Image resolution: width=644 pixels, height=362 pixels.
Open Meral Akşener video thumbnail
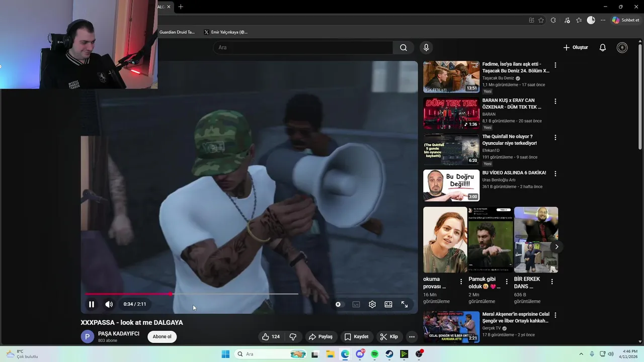(x=451, y=327)
